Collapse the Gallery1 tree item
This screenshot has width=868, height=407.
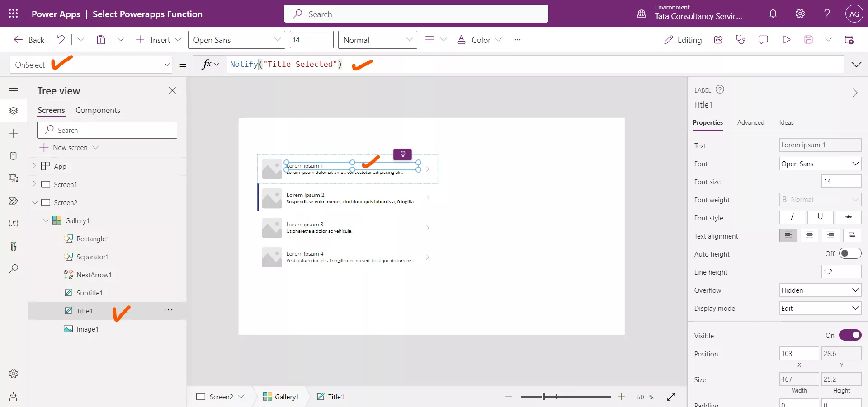(46, 221)
